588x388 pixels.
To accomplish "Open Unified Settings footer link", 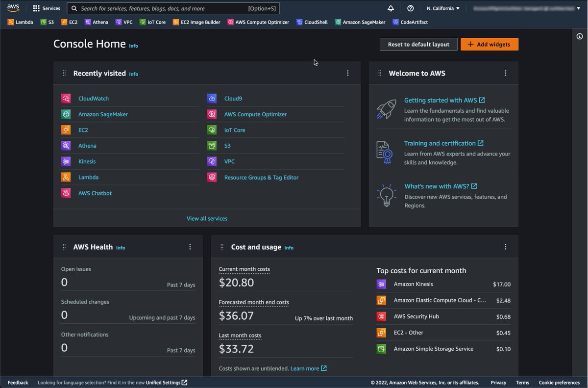I will pyautogui.click(x=166, y=383).
